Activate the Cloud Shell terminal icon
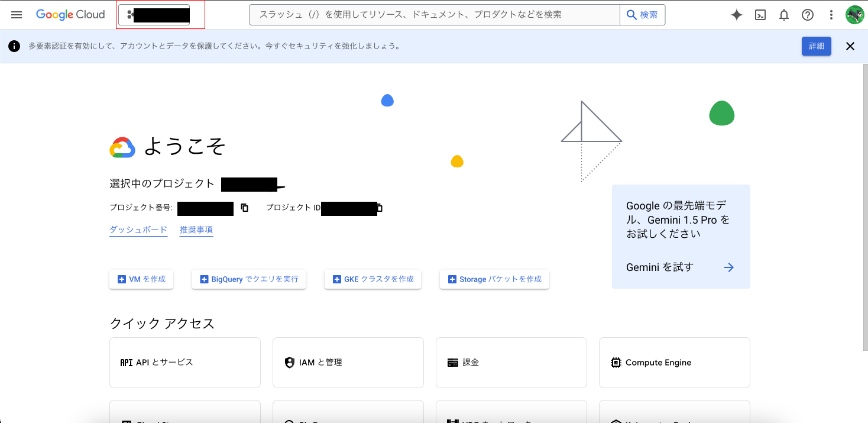Screen dimensions: 868x423 click(x=761, y=15)
